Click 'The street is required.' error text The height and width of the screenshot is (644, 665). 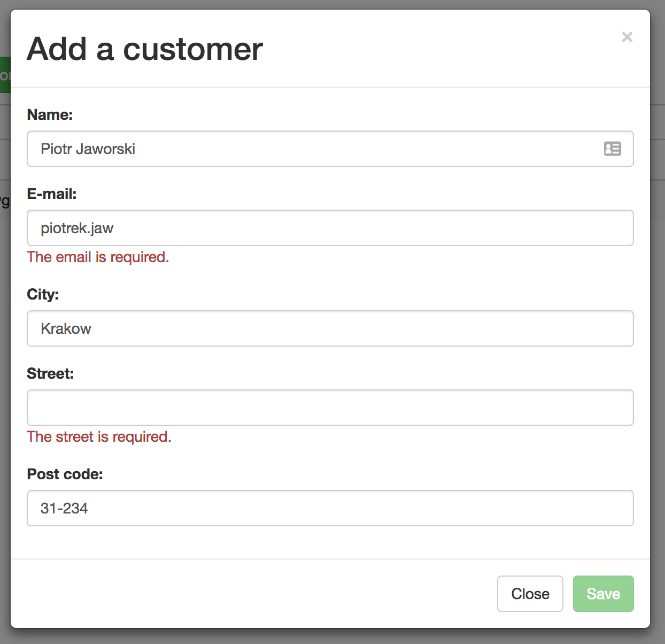99,437
